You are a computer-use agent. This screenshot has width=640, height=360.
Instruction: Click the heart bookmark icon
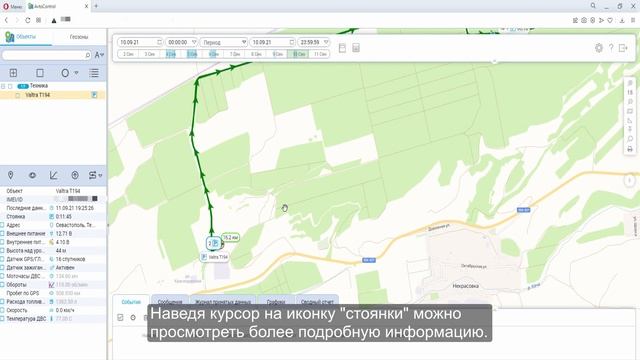click(x=610, y=20)
